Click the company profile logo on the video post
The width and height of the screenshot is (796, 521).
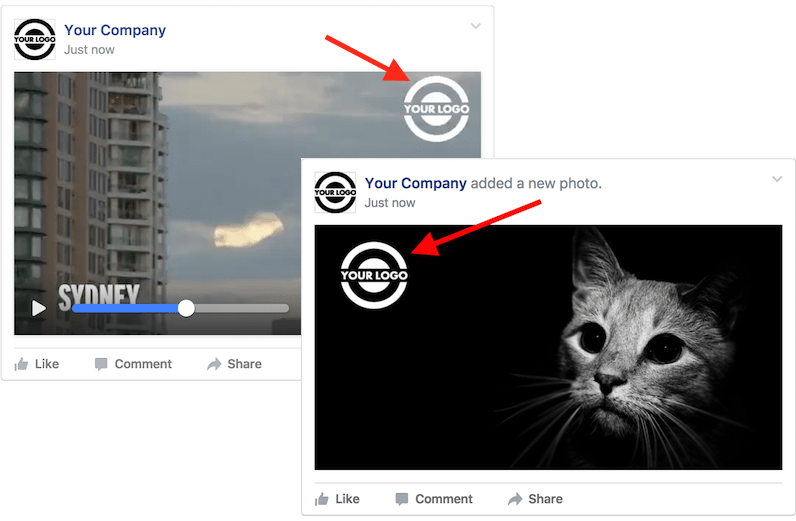click(35, 40)
